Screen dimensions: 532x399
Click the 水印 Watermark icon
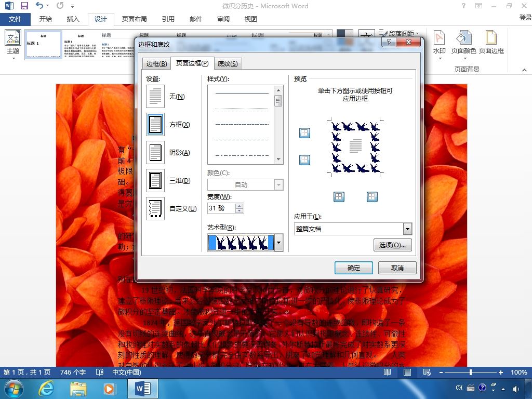pyautogui.click(x=440, y=44)
